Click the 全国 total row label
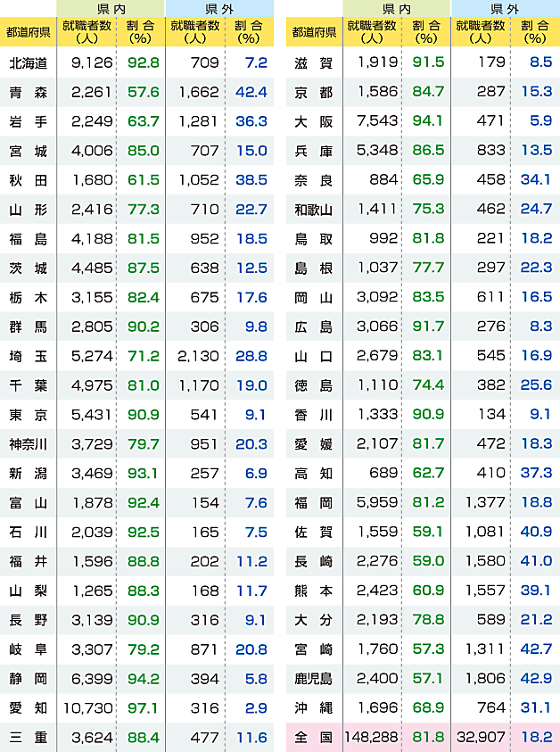 (x=313, y=738)
